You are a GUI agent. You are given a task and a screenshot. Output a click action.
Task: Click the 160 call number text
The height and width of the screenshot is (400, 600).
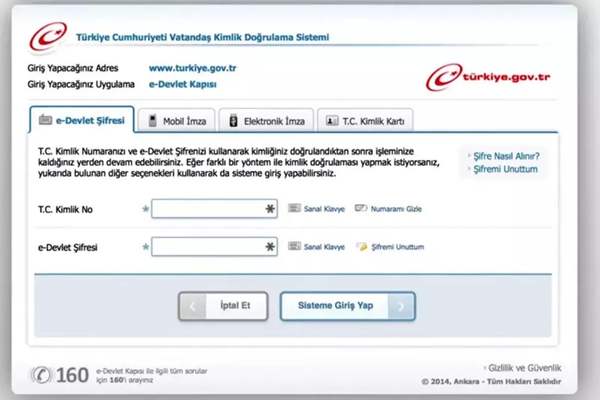point(72,375)
